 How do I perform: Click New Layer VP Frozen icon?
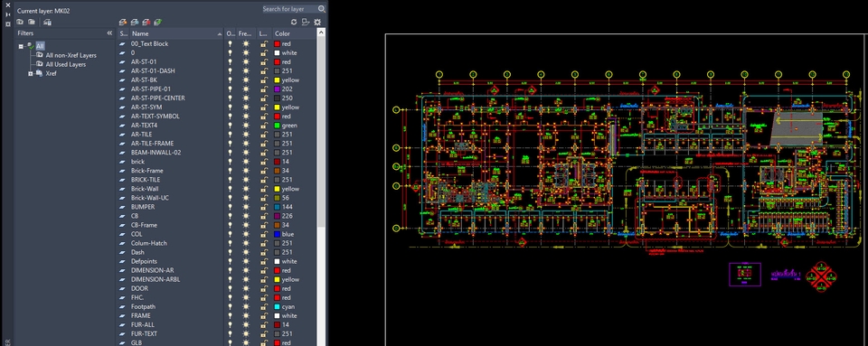pyautogui.click(x=135, y=22)
